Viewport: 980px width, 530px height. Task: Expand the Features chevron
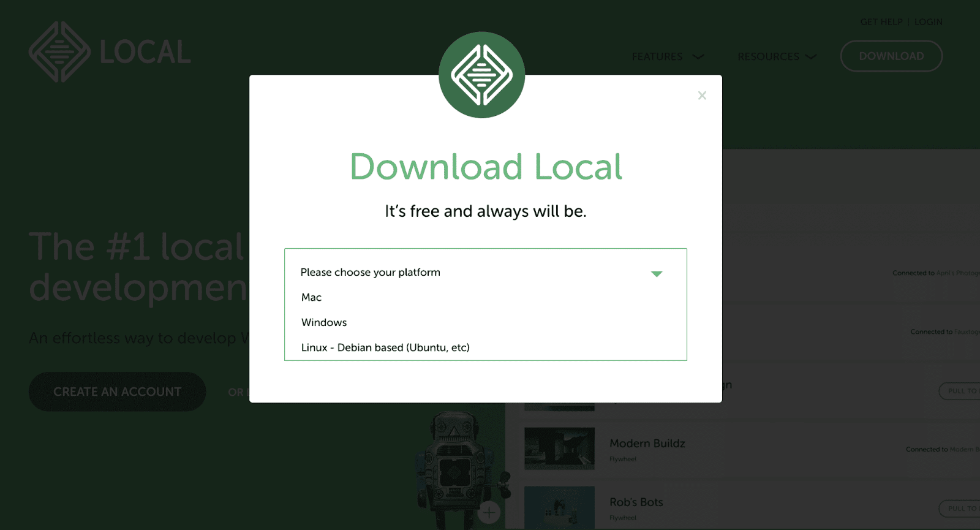pos(698,56)
